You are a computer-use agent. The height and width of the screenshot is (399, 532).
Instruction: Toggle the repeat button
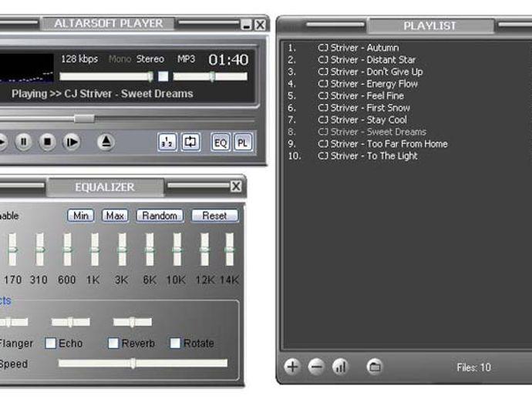click(190, 142)
